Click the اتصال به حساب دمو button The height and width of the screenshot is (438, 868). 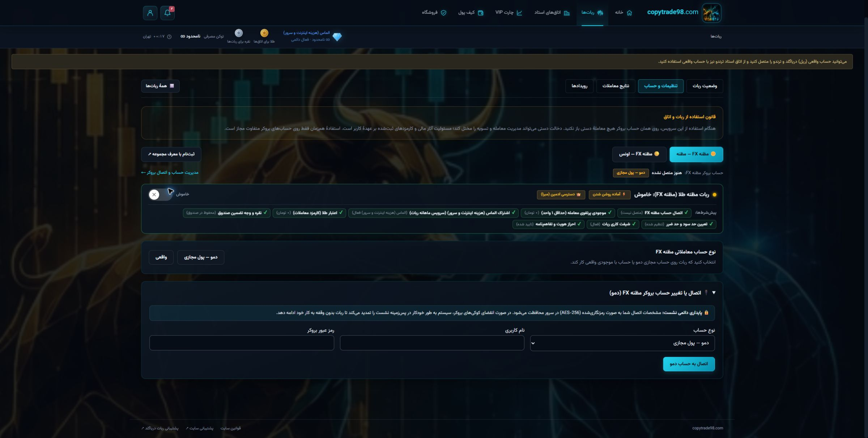coord(689,364)
